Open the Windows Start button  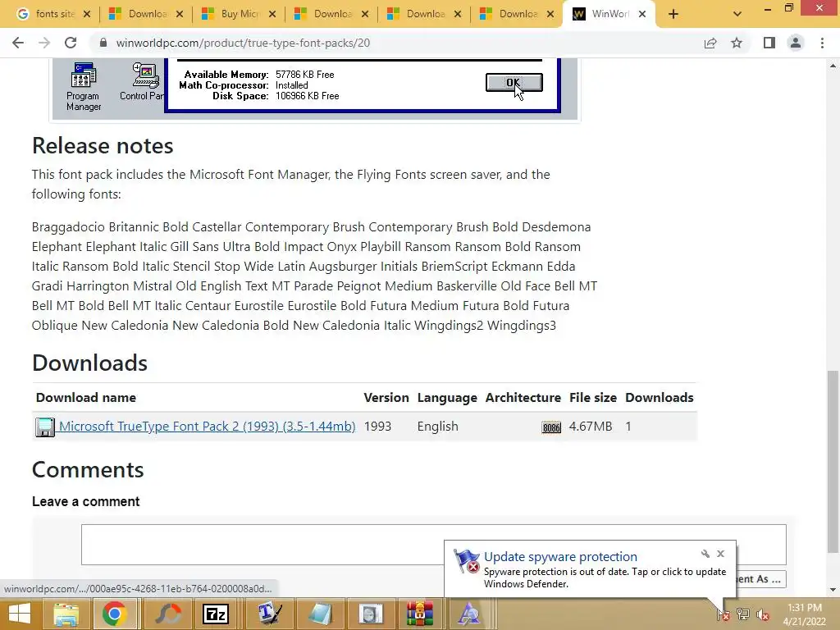(x=20, y=614)
